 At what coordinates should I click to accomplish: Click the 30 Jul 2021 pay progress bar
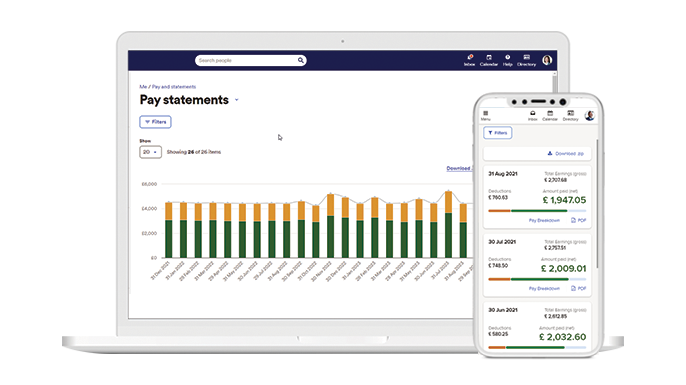pyautogui.click(x=537, y=279)
